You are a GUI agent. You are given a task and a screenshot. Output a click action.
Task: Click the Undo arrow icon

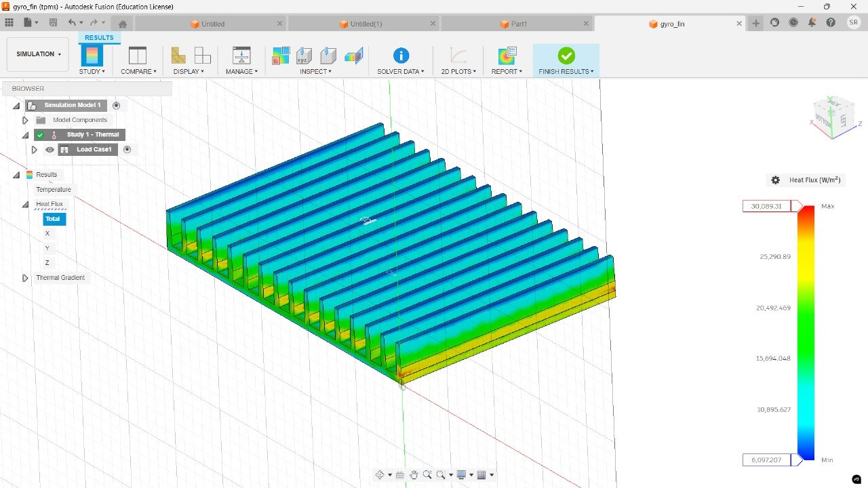pos(72,22)
